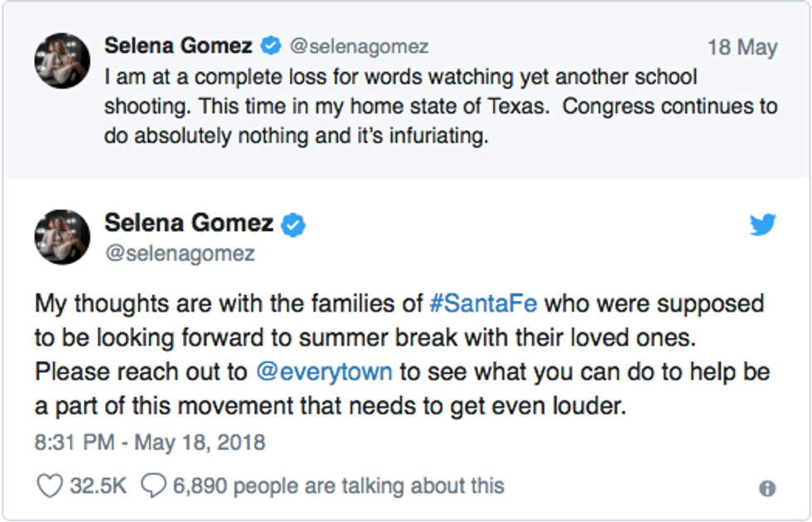Open the #SantaFe hashtag
Screen dimensions: 812x522
click(x=483, y=303)
